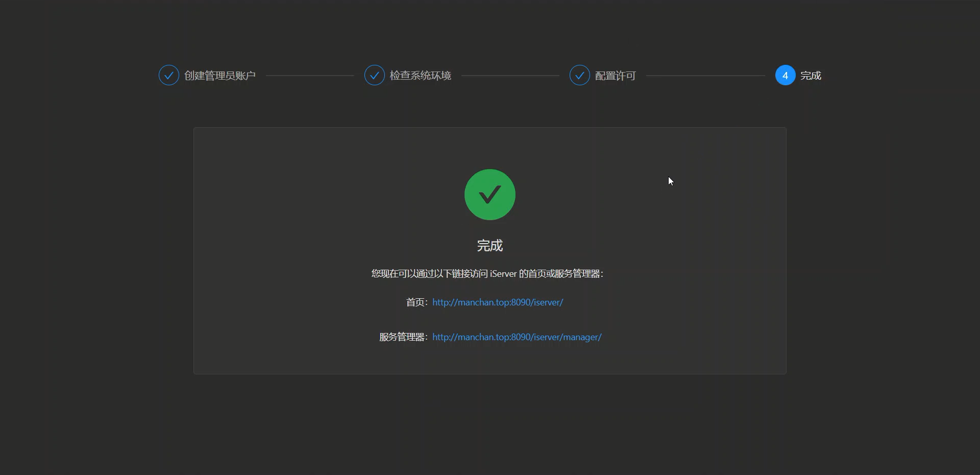980x475 pixels.
Task: Click the iServer access instructions sentence
Action: coord(487,273)
